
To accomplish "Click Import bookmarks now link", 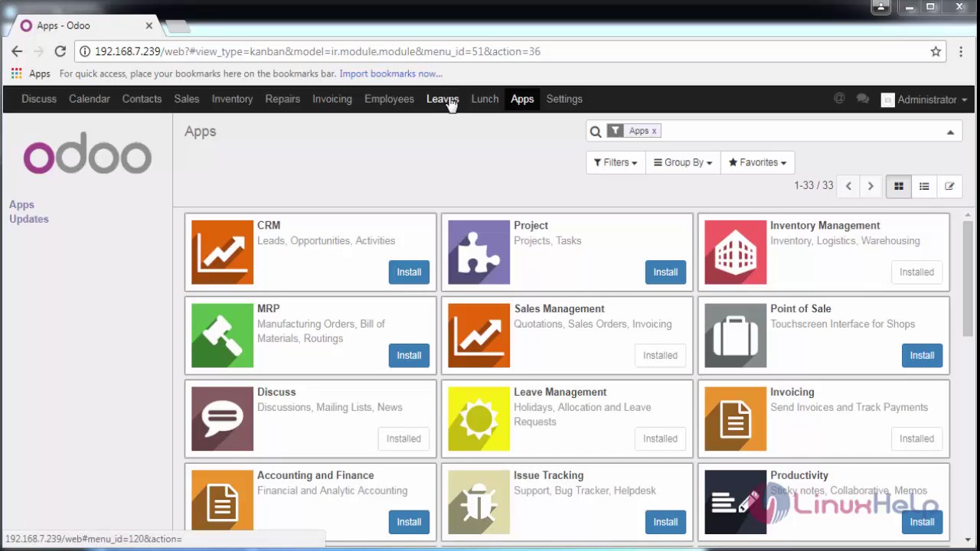I will tap(391, 73).
